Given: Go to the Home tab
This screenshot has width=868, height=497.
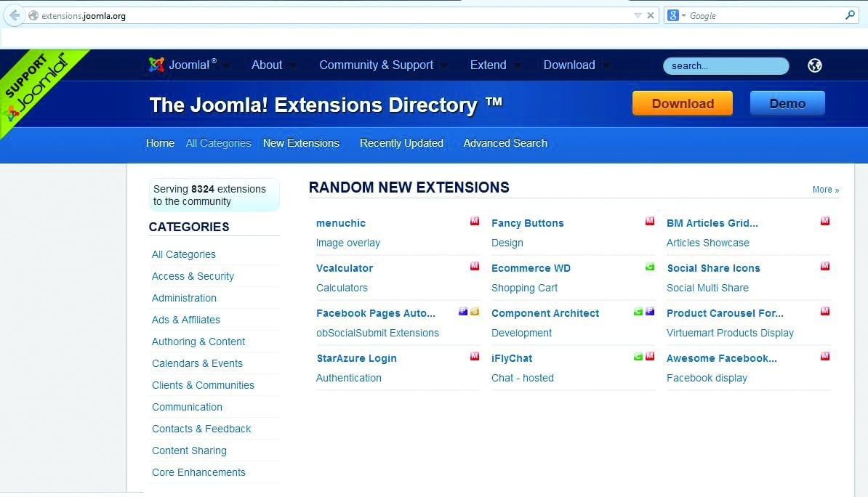Looking at the screenshot, I should [160, 143].
